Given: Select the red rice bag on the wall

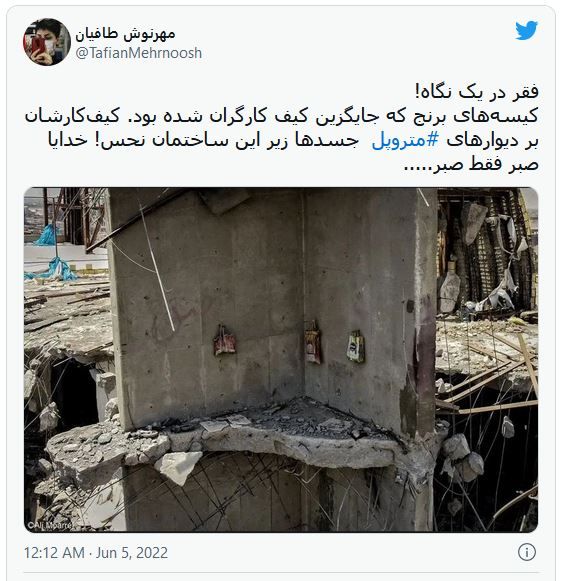Looking at the screenshot, I should tap(225, 341).
